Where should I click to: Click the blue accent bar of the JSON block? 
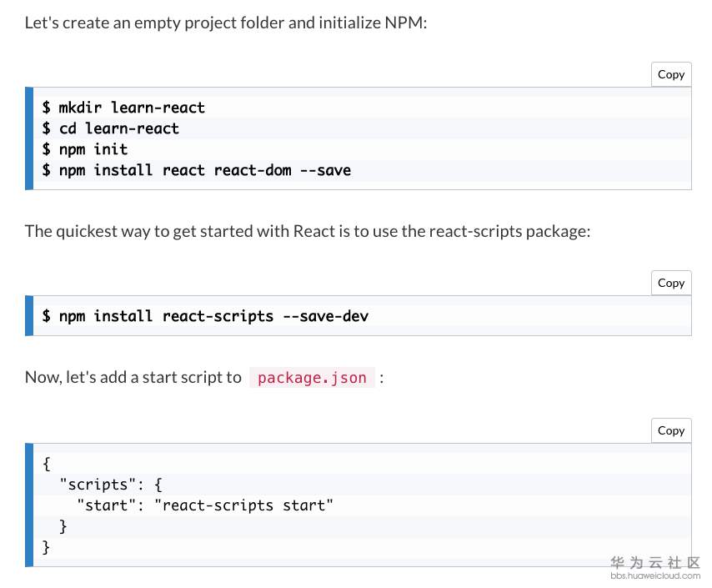(x=29, y=505)
